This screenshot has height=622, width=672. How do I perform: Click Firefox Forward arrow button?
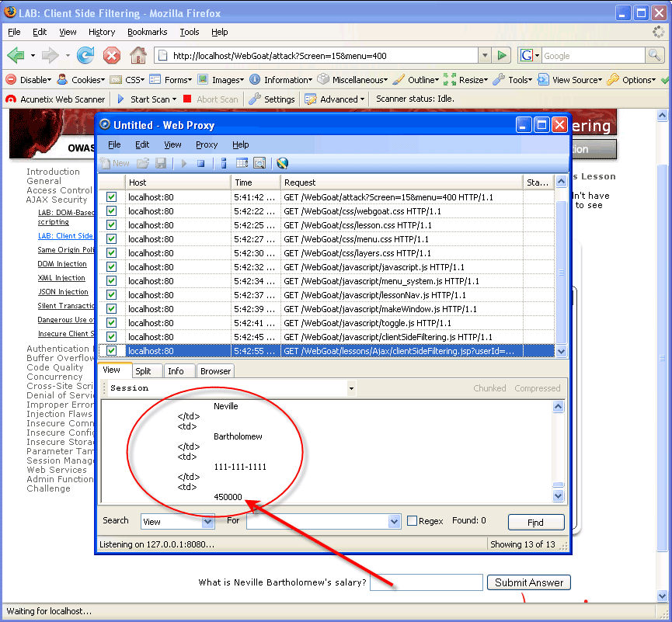pyautogui.click(x=50, y=56)
